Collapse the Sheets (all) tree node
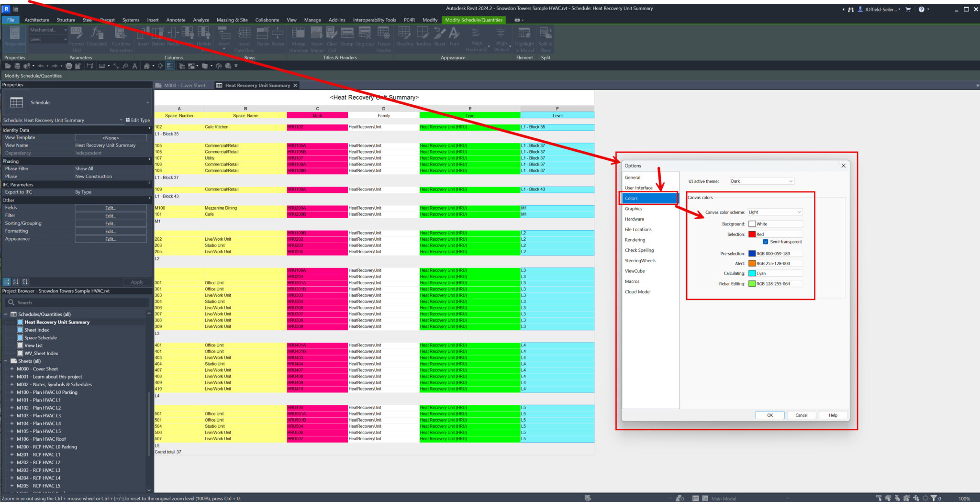 (x=6, y=361)
